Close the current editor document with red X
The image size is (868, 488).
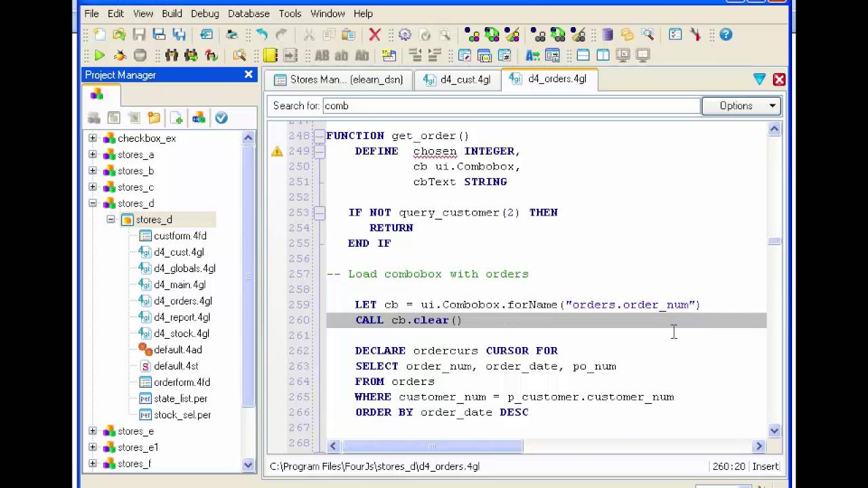click(x=779, y=79)
